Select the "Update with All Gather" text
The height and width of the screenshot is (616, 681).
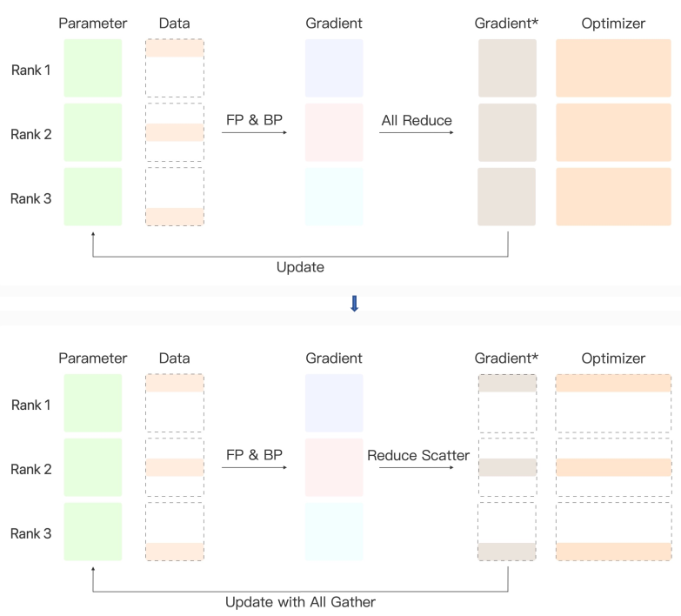click(300, 601)
